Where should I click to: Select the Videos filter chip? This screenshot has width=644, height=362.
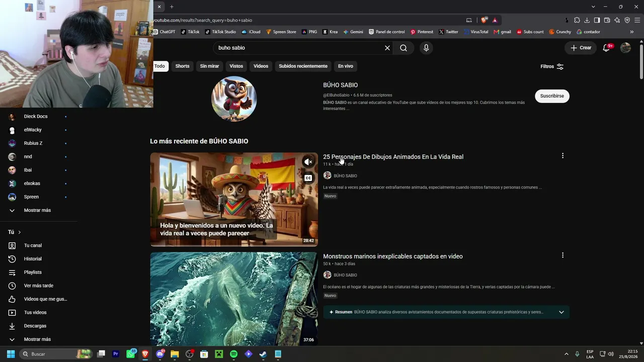pyautogui.click(x=261, y=66)
